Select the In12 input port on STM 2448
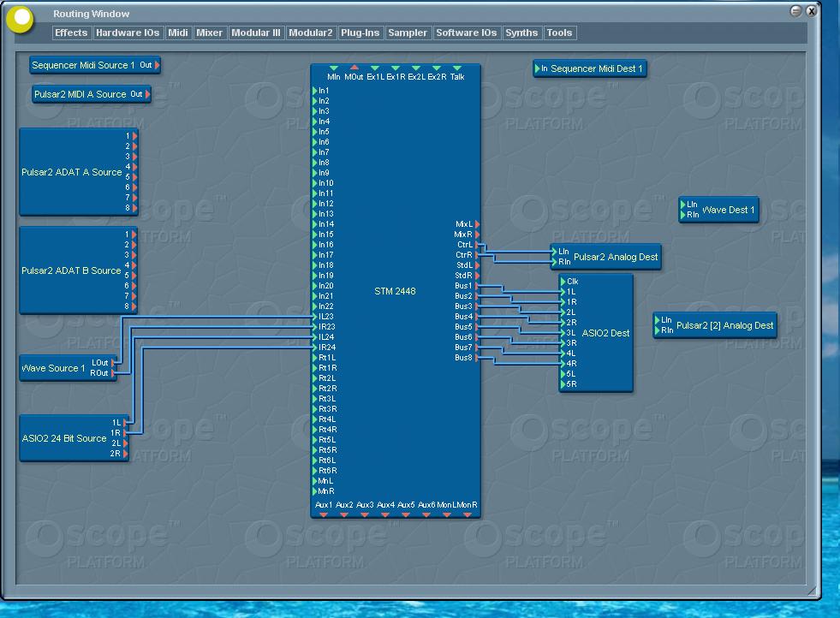The height and width of the screenshot is (618, 840). [315, 204]
